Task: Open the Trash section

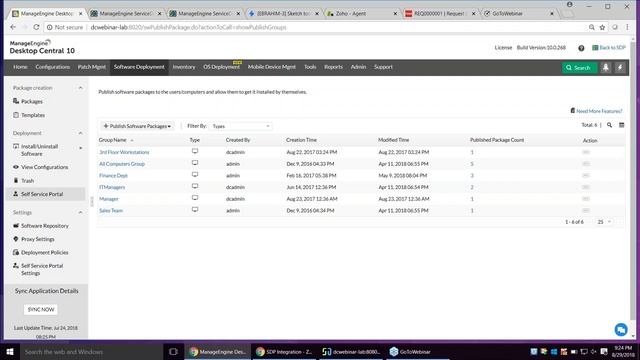Action: click(27, 180)
